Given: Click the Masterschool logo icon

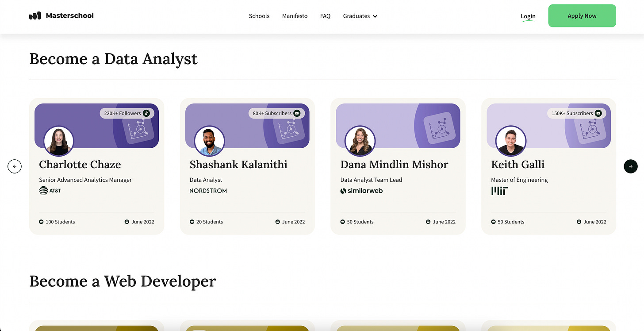Looking at the screenshot, I should 35,16.
